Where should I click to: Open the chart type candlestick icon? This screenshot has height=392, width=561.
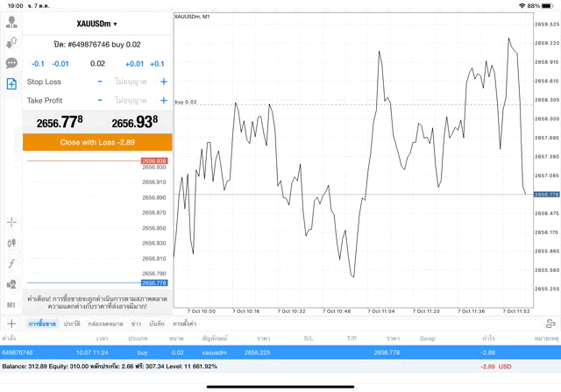[x=11, y=243]
